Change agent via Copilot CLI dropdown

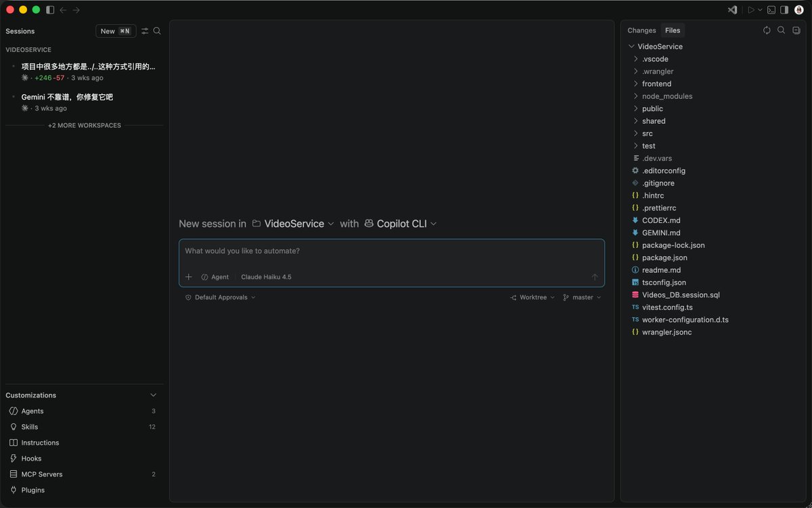click(401, 224)
